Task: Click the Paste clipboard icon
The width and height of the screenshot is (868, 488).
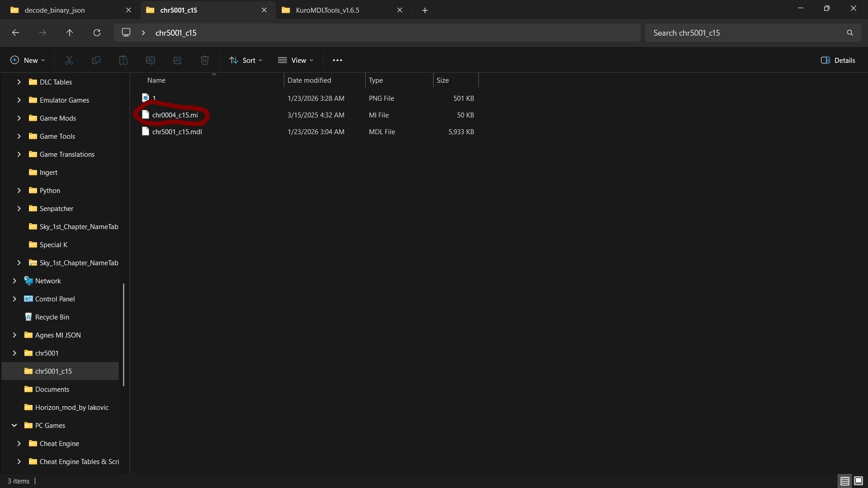Action: click(123, 60)
